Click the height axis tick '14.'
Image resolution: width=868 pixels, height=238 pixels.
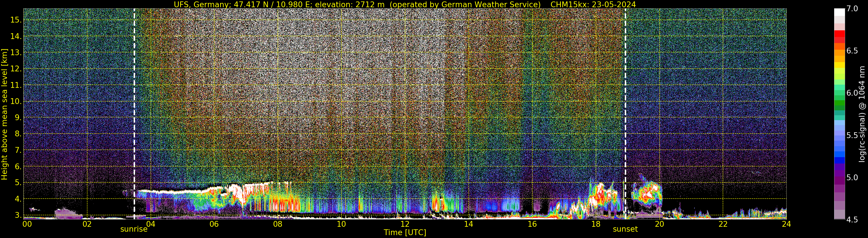(x=16, y=36)
